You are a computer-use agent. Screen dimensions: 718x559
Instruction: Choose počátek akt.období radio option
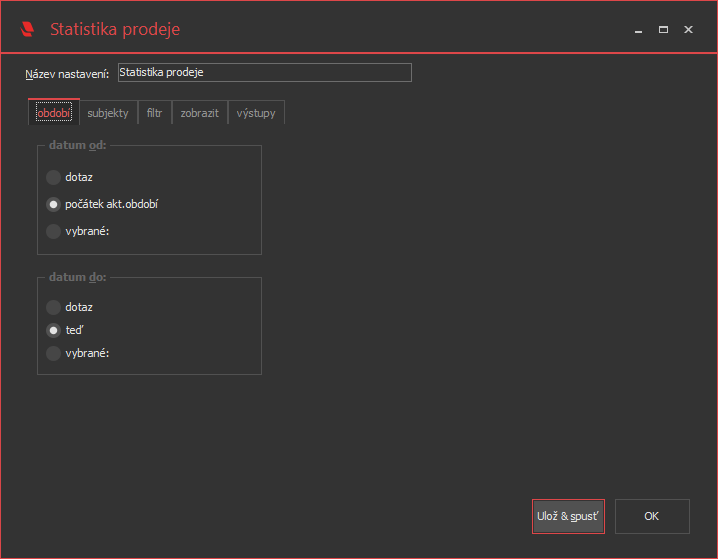click(53, 204)
